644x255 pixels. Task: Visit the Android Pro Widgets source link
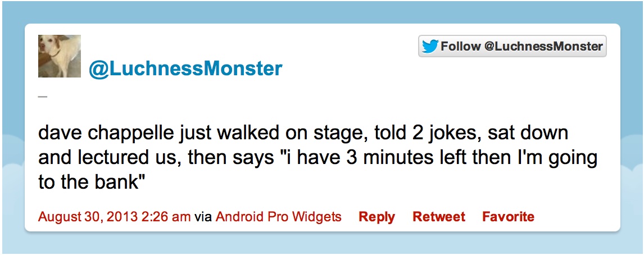[278, 217]
